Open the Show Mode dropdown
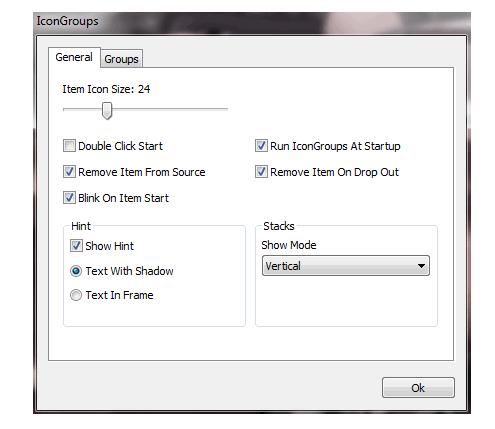The image size is (495, 429). [346, 266]
